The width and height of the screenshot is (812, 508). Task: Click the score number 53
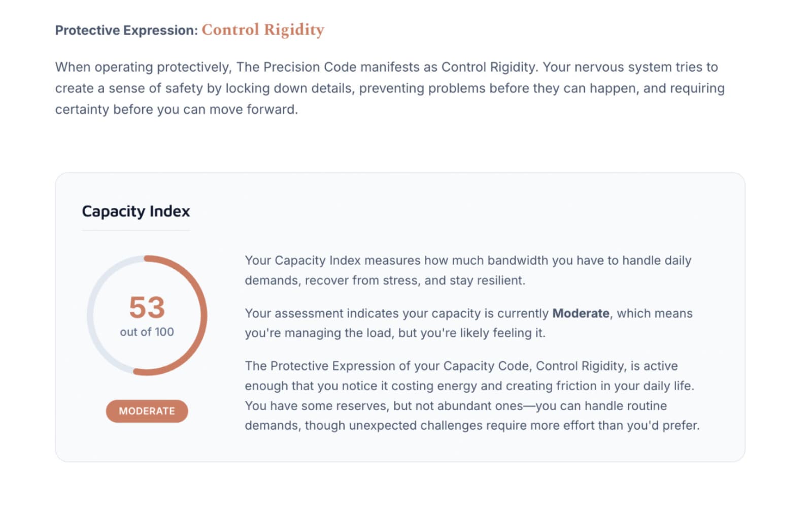[x=147, y=307]
